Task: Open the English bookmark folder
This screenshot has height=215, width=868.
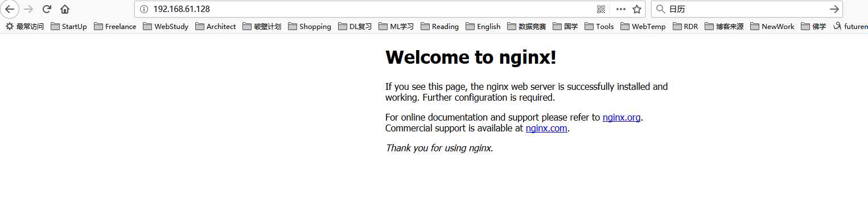Action: coord(483,26)
